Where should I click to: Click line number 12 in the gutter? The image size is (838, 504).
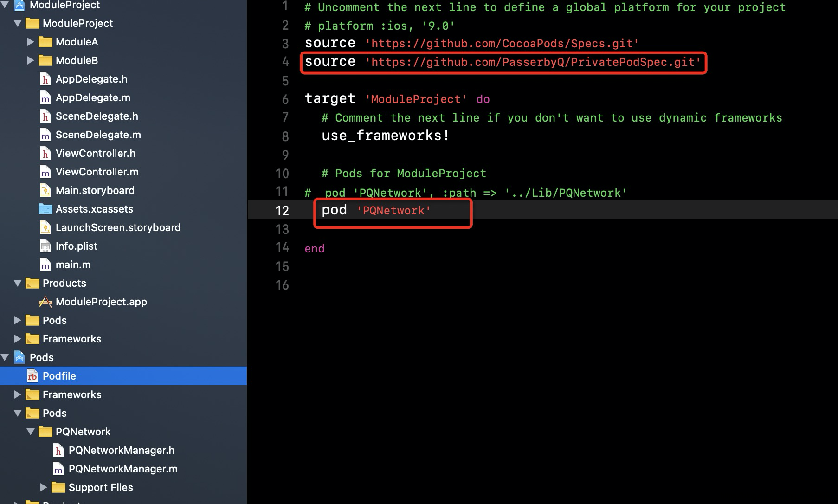pyautogui.click(x=282, y=211)
